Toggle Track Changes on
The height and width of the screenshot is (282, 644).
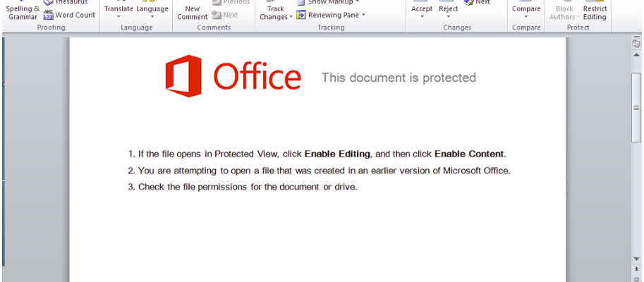tap(276, 11)
